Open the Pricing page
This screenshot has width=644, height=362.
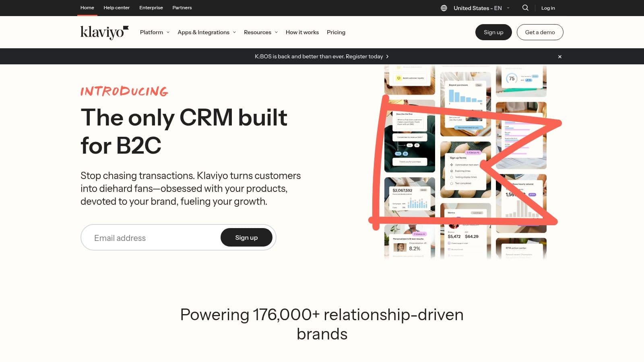coord(336,32)
